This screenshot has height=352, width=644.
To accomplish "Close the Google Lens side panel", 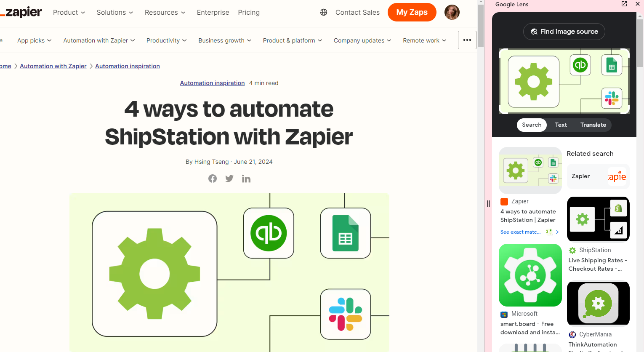I will pyautogui.click(x=638, y=4).
